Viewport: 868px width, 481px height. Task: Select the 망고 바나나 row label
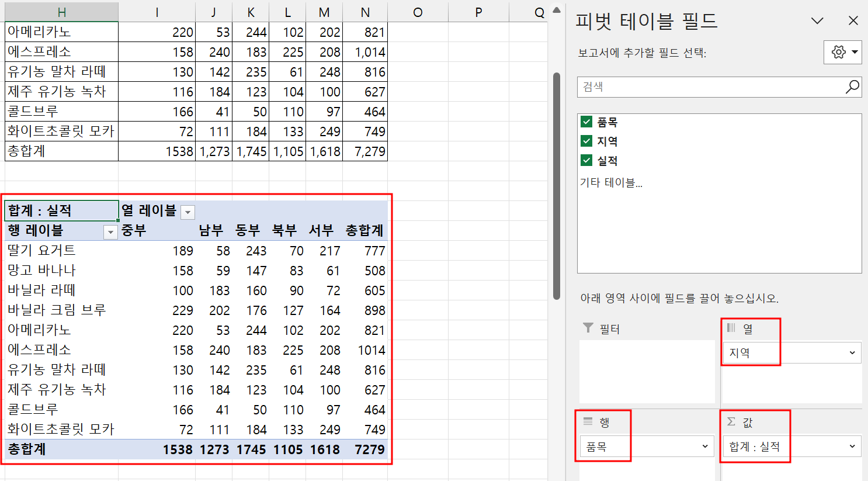61,270
